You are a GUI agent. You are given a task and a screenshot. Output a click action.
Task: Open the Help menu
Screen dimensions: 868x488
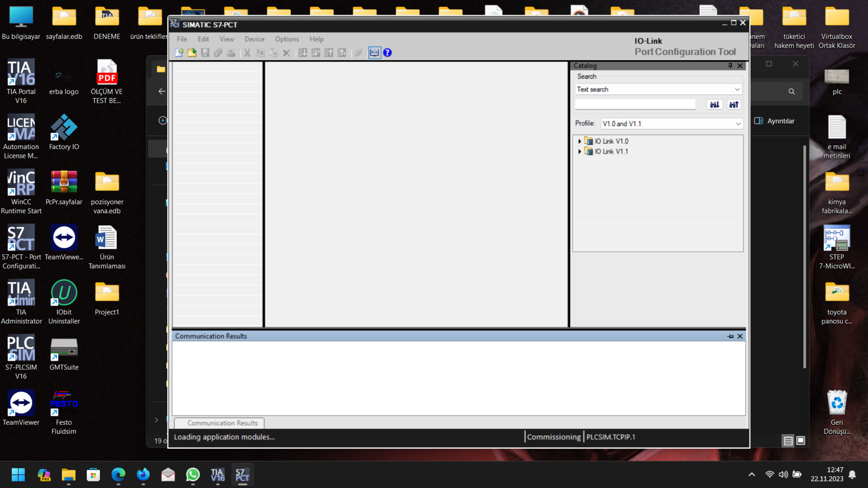tap(317, 39)
